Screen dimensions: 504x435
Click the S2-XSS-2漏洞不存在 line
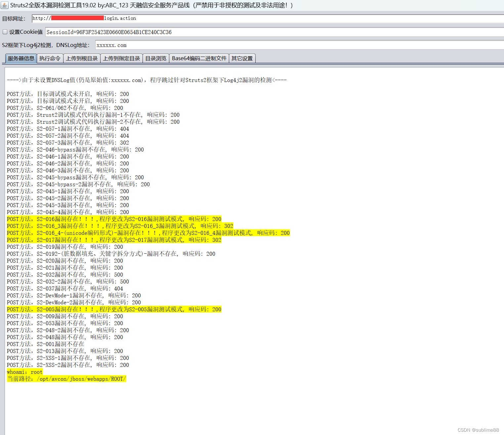coord(68,365)
